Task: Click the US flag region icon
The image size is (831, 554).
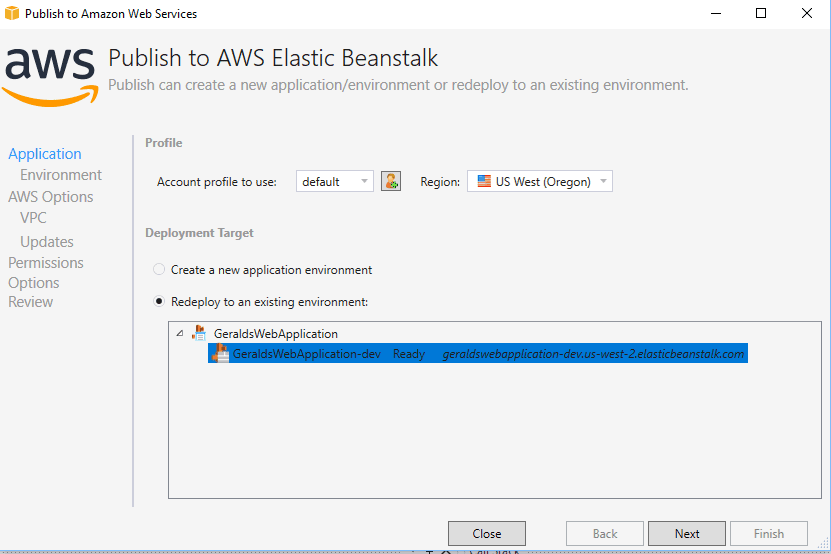Action: coord(484,181)
